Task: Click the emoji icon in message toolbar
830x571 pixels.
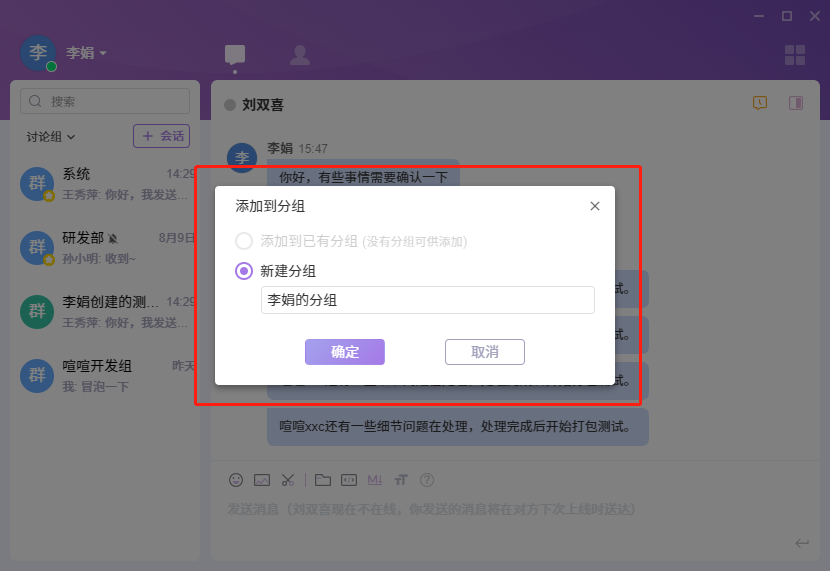Action: point(236,480)
